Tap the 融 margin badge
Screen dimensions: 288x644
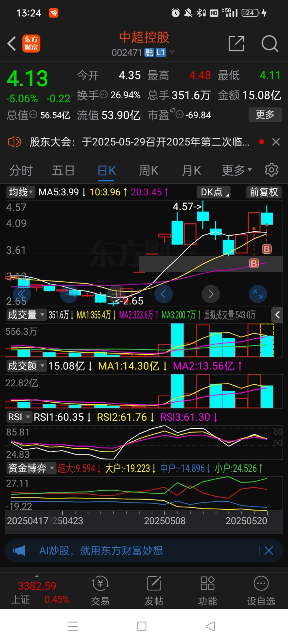point(149,52)
